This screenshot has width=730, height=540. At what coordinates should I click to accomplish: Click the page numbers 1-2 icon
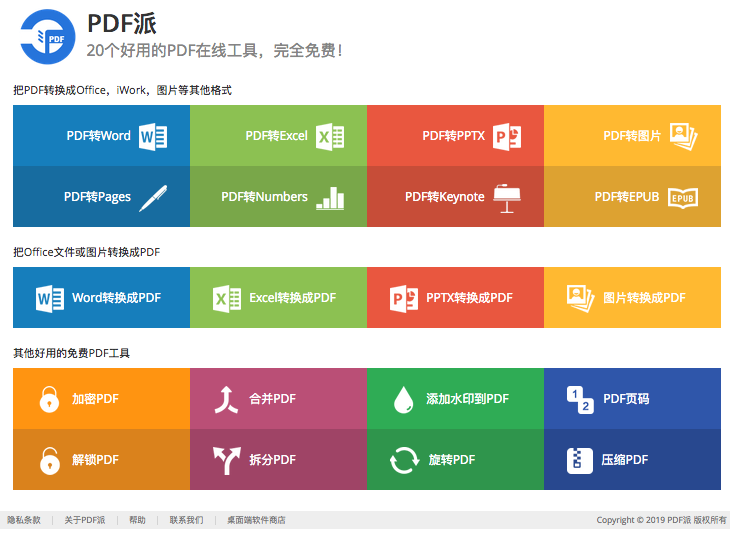[x=580, y=400]
